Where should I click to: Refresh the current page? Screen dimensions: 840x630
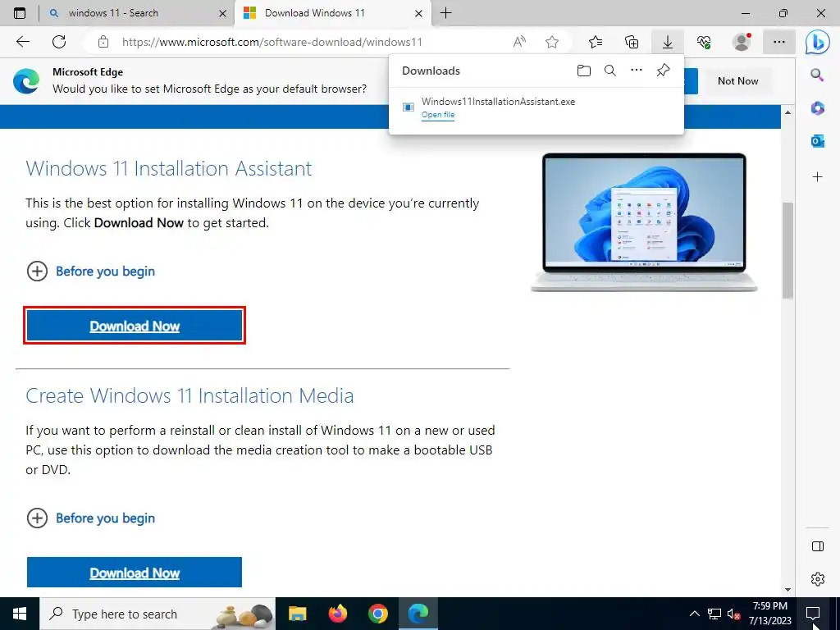click(59, 42)
